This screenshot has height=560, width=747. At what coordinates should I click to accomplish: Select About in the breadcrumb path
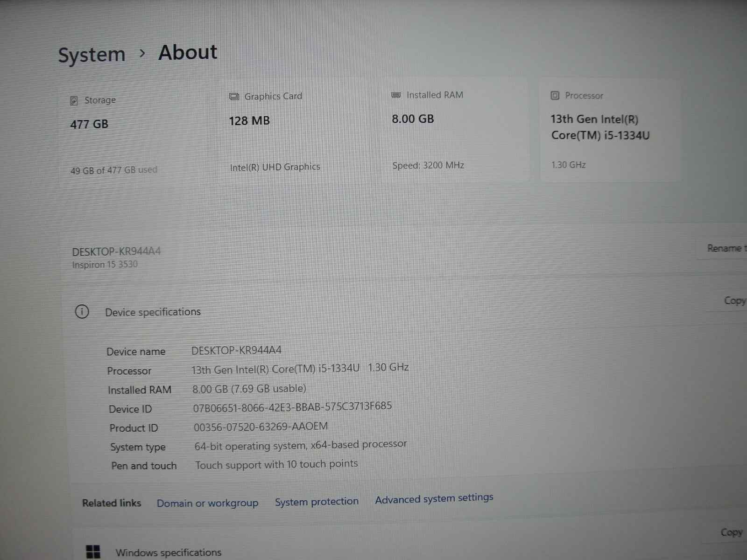187,52
